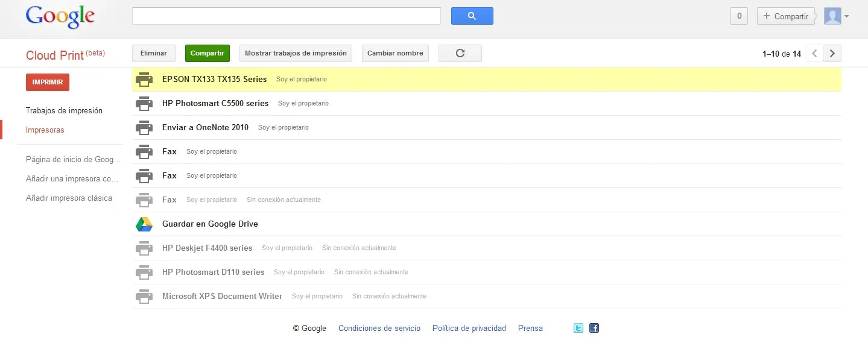
Task: Open Política de privacidad link
Action: (x=469, y=328)
